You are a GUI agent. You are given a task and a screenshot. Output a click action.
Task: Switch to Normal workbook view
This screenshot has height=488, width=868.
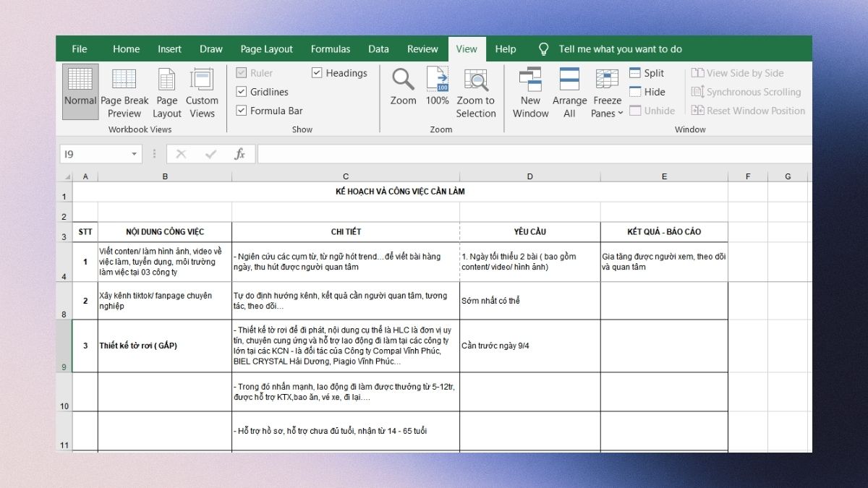80,92
